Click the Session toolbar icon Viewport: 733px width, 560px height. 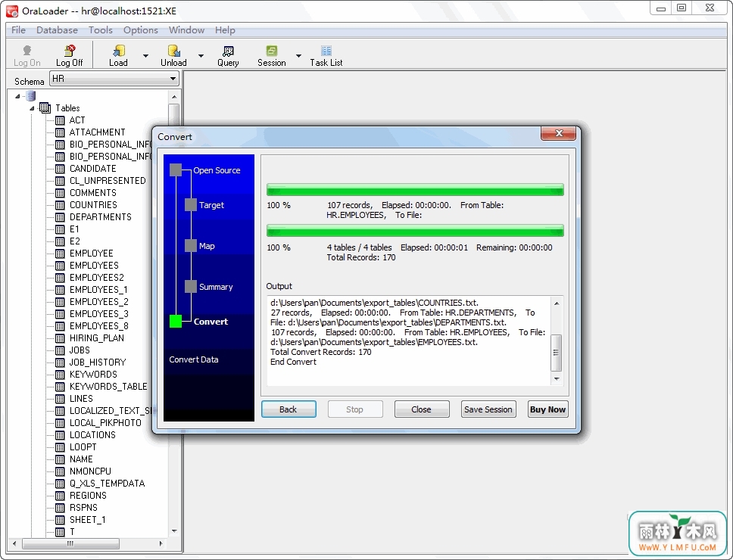(x=272, y=51)
